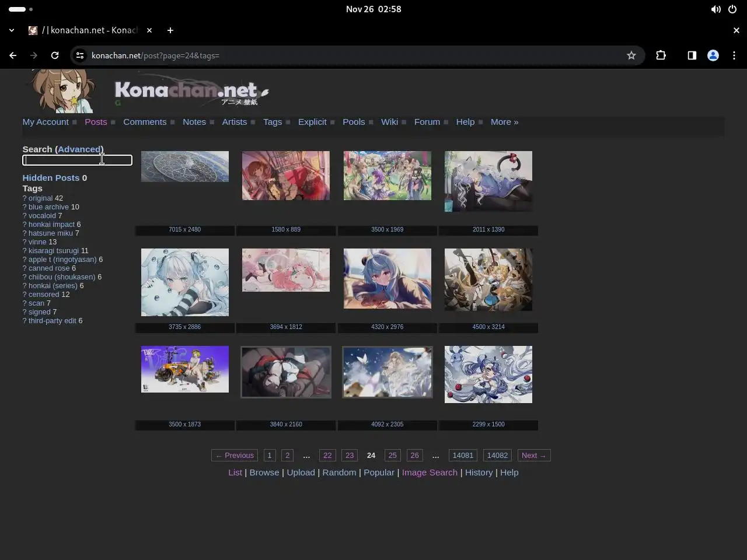The image size is (747, 560).
Task: Open the Image Search footer link
Action: tap(430, 473)
